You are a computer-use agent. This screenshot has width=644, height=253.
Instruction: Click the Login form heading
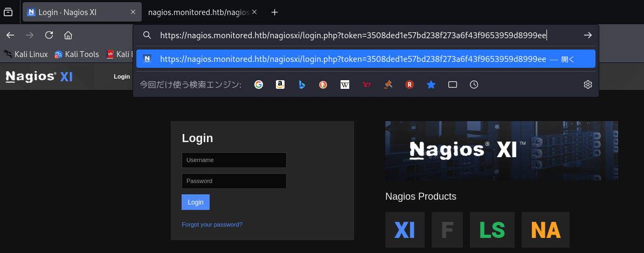198,138
